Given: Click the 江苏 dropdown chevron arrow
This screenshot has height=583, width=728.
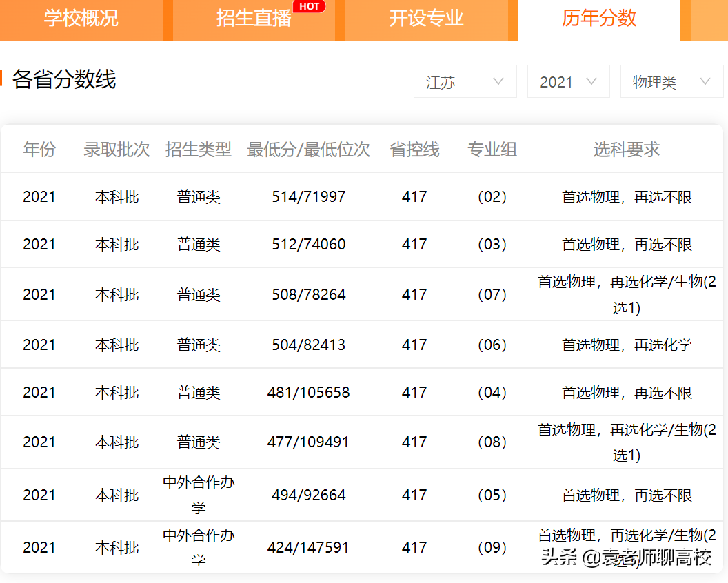Looking at the screenshot, I should [498, 81].
